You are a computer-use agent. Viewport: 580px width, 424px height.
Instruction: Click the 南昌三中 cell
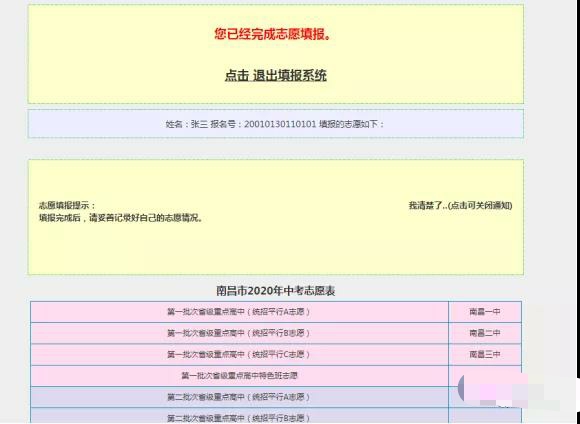(x=485, y=354)
